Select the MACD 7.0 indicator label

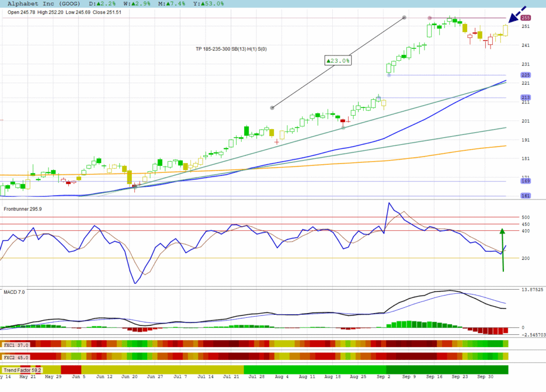pyautogui.click(x=14, y=292)
